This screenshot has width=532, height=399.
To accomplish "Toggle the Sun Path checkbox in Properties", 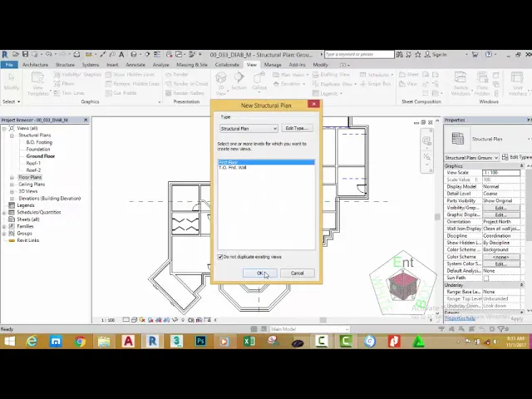I will coord(486,278).
